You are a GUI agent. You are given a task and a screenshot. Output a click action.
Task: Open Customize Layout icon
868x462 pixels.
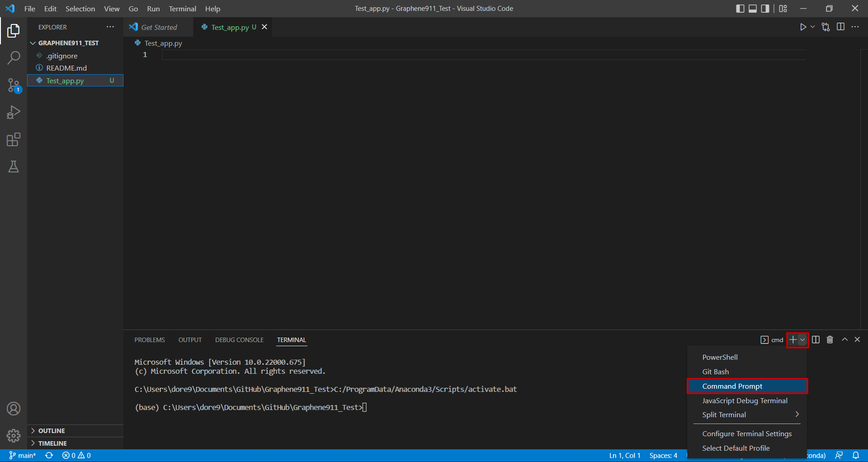[x=783, y=9]
